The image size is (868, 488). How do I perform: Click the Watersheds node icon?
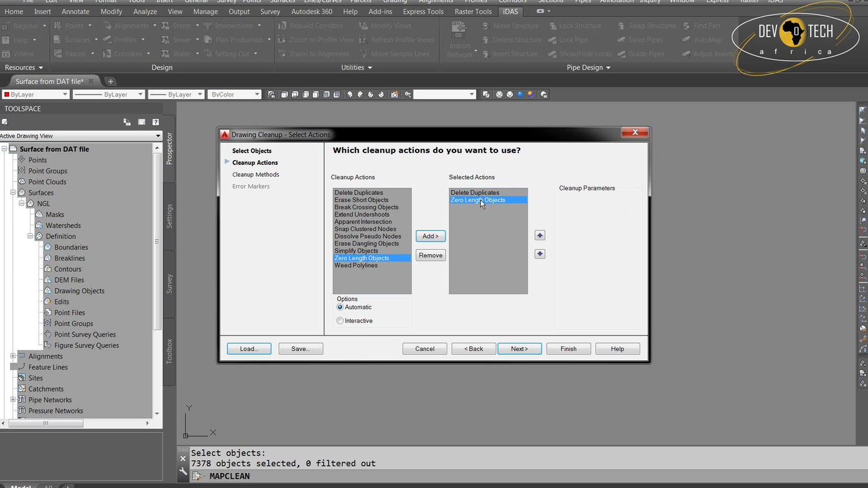[39, 225]
